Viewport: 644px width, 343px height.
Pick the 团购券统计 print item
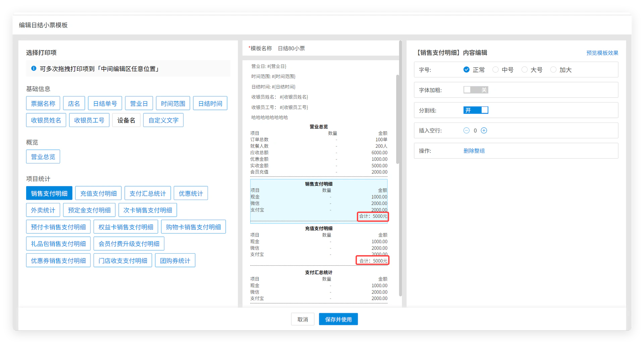(x=175, y=260)
